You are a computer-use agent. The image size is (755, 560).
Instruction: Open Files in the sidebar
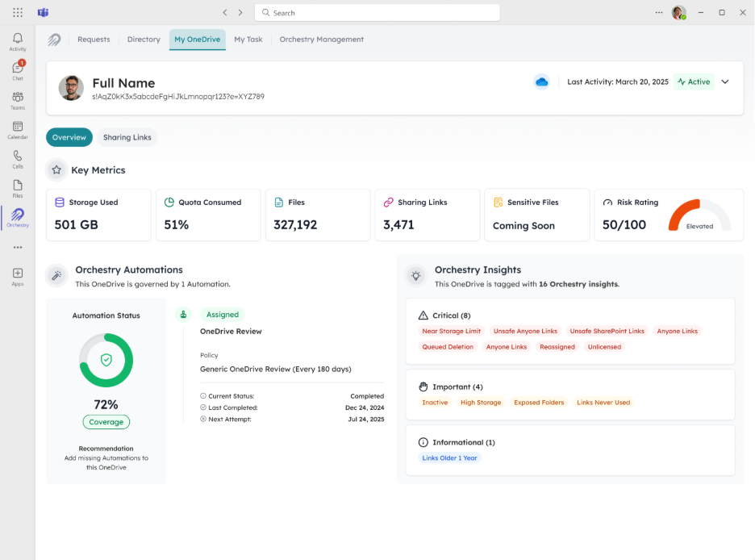18,188
